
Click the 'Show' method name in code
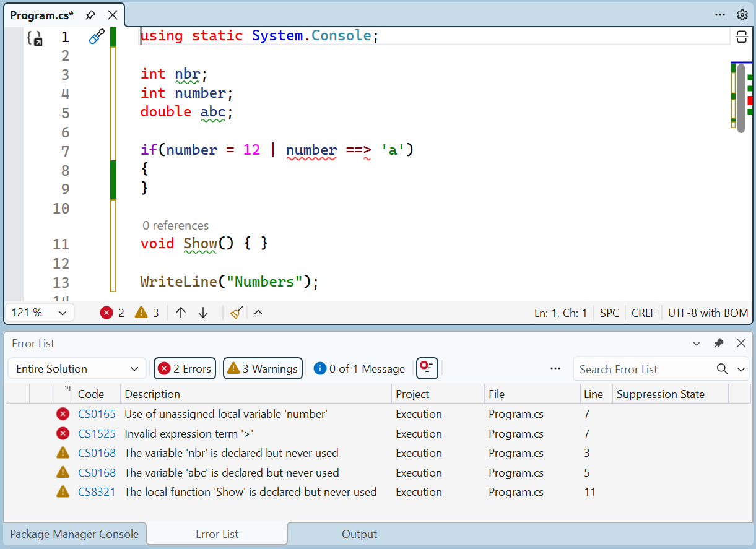point(200,243)
